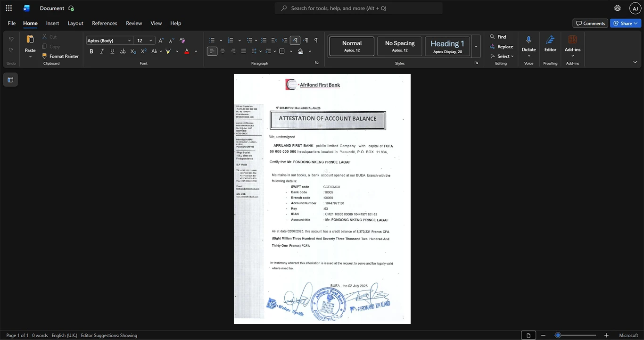Increase paragraph indent
This screenshot has height=340, width=644.
(284, 40)
